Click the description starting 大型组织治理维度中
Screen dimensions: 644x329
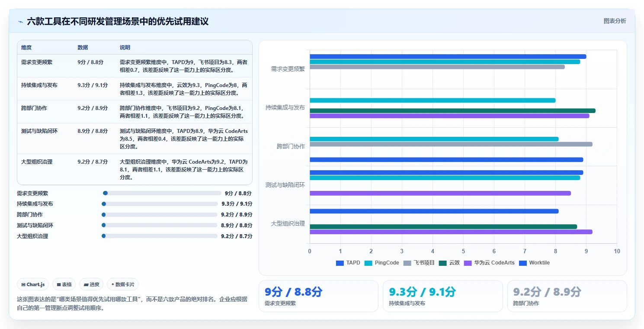point(183,170)
